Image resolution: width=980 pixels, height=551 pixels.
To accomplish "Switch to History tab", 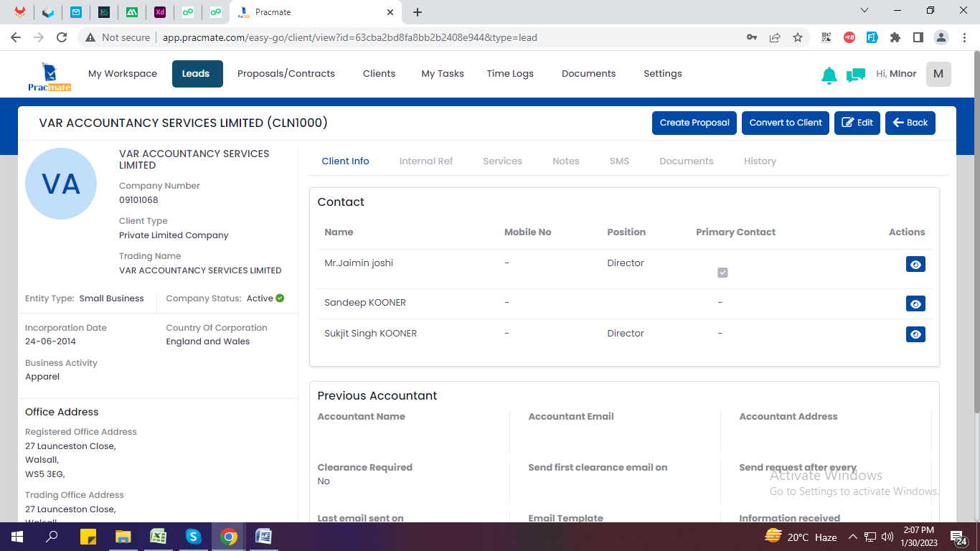I will pos(760,161).
